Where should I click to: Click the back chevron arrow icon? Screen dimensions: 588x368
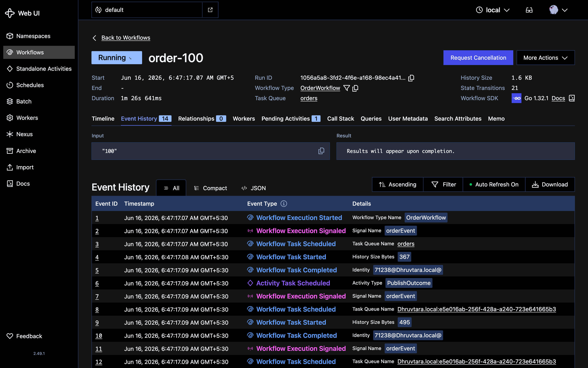[94, 38]
